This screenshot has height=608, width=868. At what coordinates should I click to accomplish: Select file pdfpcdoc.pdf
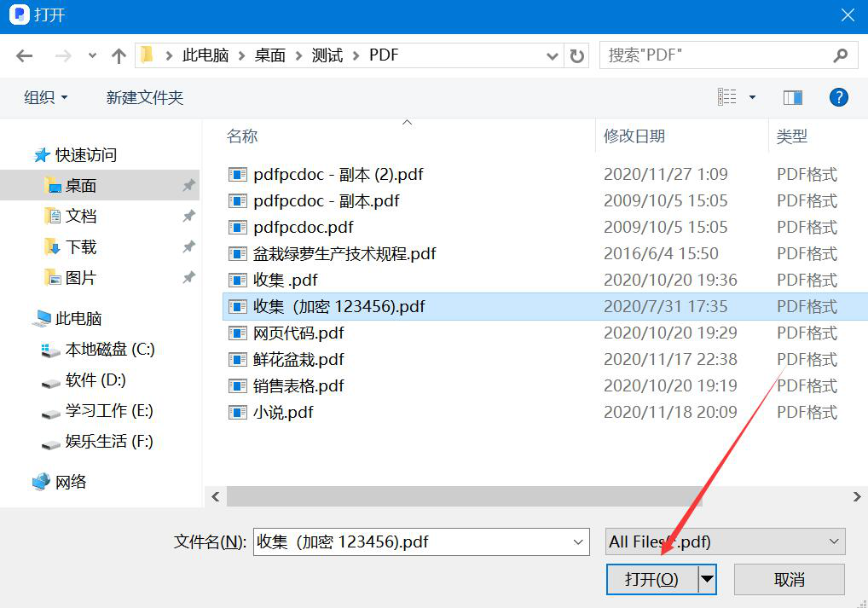[x=303, y=228]
